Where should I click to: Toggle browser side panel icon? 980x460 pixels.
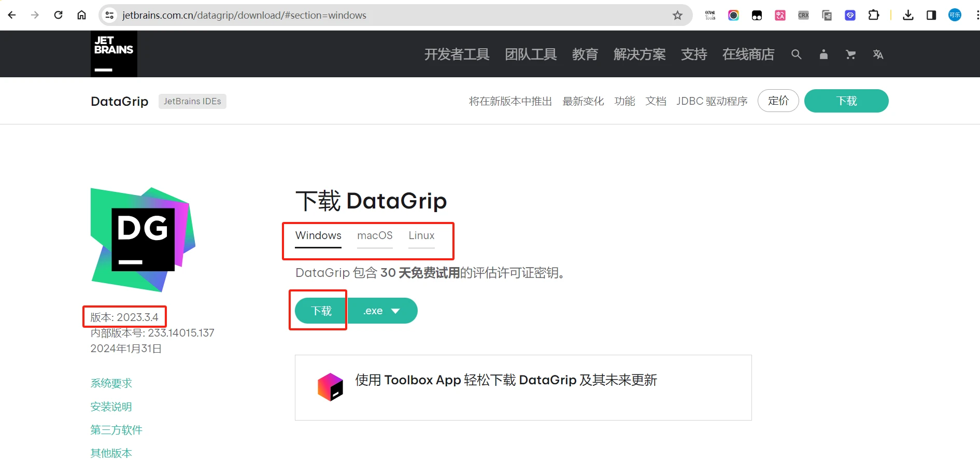[x=931, y=15]
